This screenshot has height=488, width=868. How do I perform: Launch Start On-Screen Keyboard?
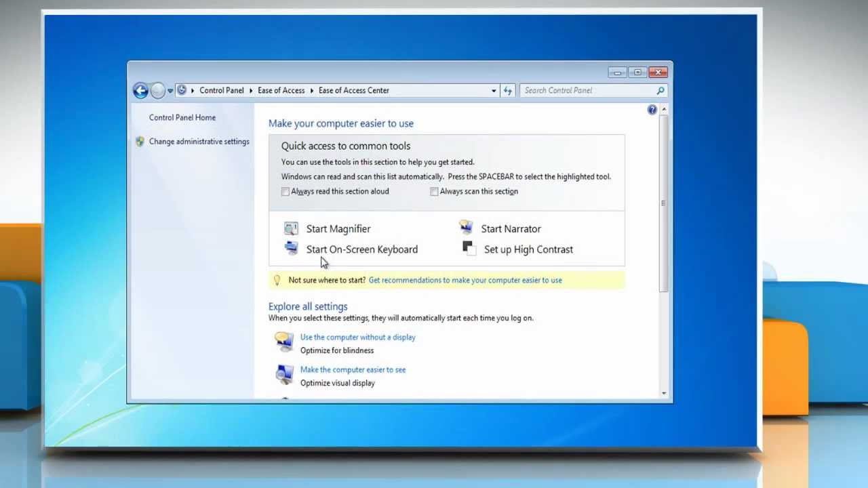click(362, 249)
